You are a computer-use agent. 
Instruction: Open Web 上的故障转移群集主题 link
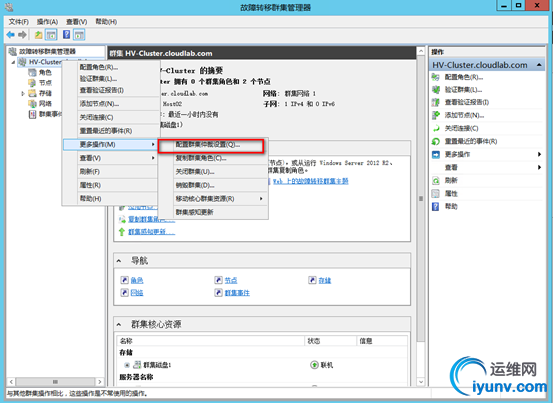tap(311, 181)
